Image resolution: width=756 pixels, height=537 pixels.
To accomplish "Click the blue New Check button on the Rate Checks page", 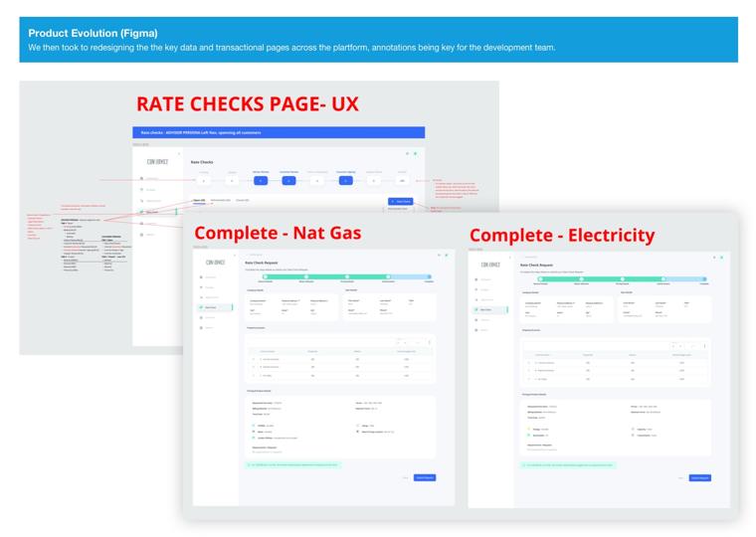I will 401,202.
